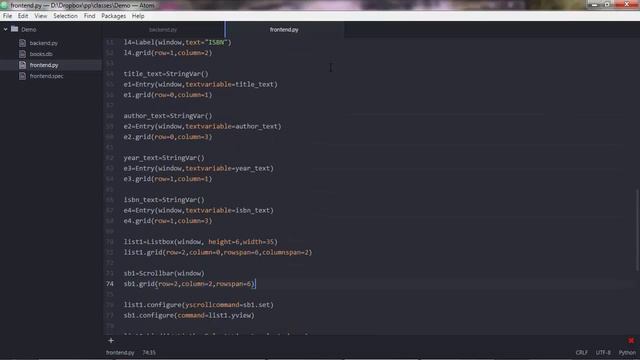Image resolution: width=640 pixels, height=360 pixels.
Task: Open books.db in the tree view
Action: point(41,54)
